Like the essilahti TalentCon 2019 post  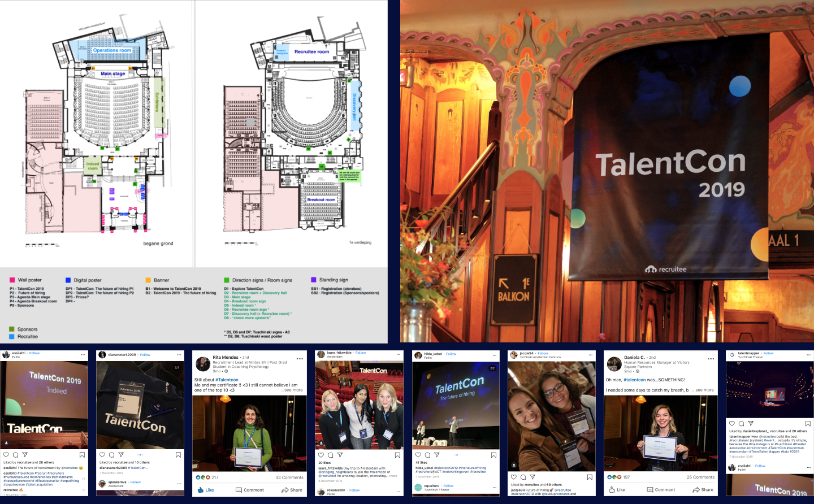pyautogui.click(x=6, y=455)
